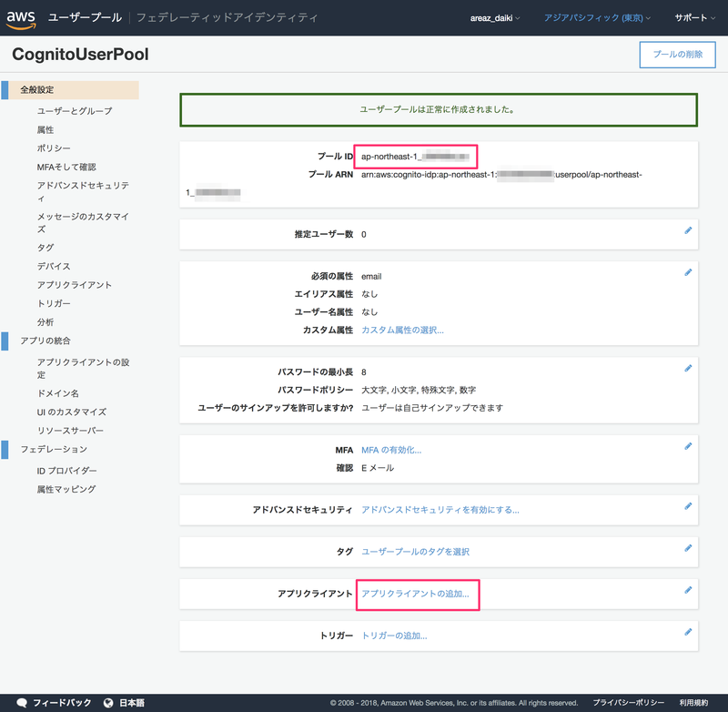This screenshot has height=712, width=728.
Task: Click the ユーザーは自己サインアップできます text
Action: click(432, 408)
